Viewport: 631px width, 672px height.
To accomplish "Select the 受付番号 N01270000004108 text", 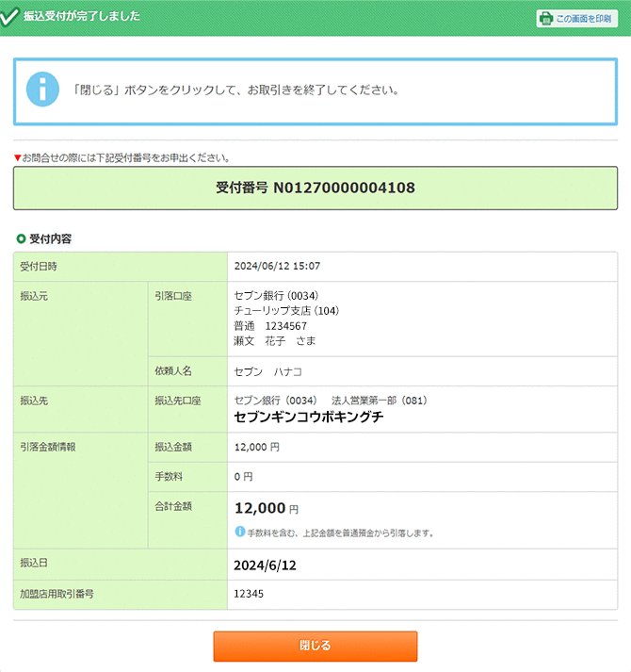I will [x=315, y=188].
